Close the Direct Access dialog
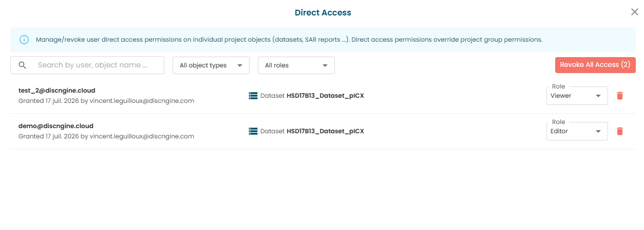 (635, 12)
